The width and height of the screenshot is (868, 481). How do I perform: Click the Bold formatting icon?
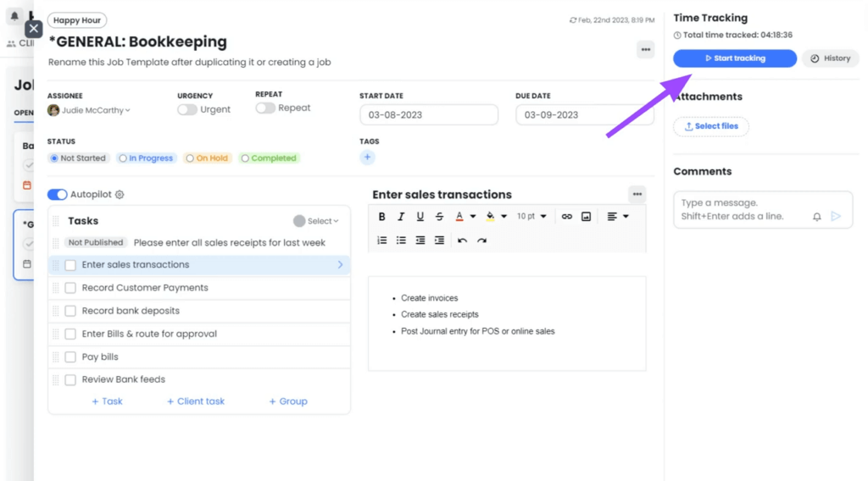click(x=382, y=217)
